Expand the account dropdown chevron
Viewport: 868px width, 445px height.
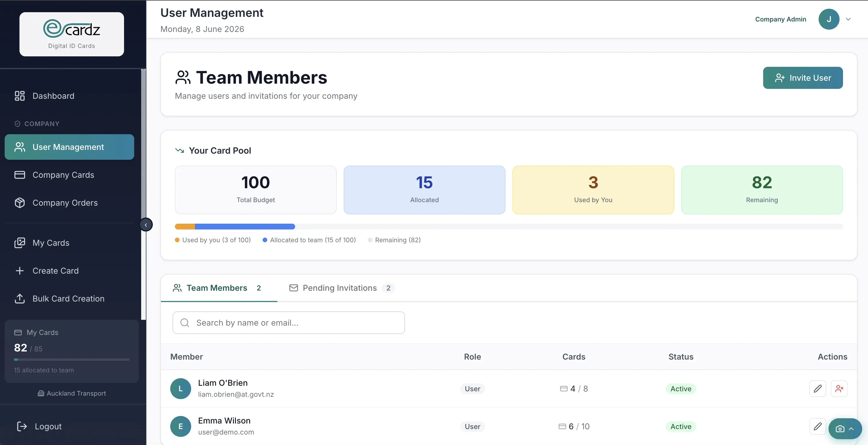click(849, 19)
